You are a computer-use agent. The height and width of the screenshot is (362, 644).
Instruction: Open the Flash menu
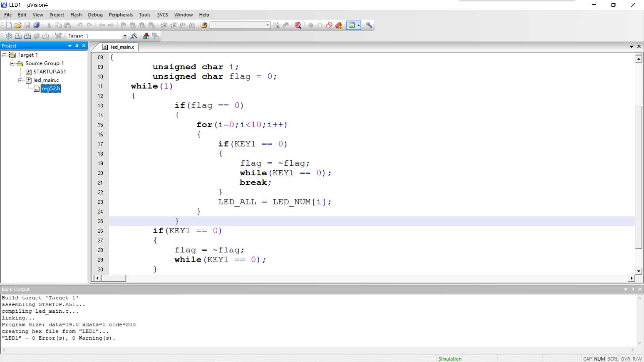click(76, 15)
